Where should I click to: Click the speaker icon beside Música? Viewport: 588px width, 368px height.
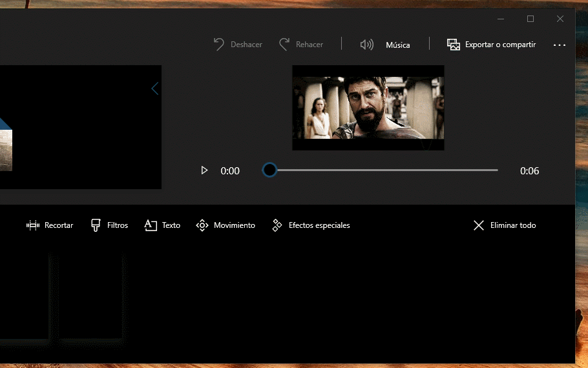366,45
